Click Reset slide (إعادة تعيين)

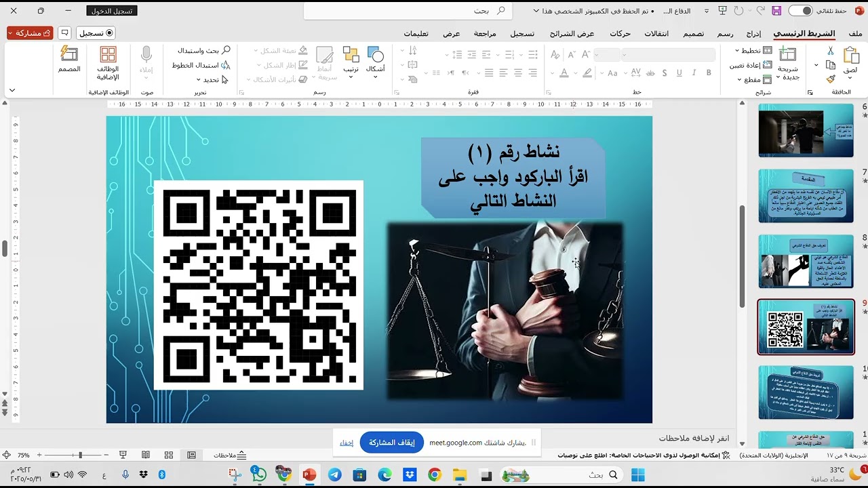point(751,65)
